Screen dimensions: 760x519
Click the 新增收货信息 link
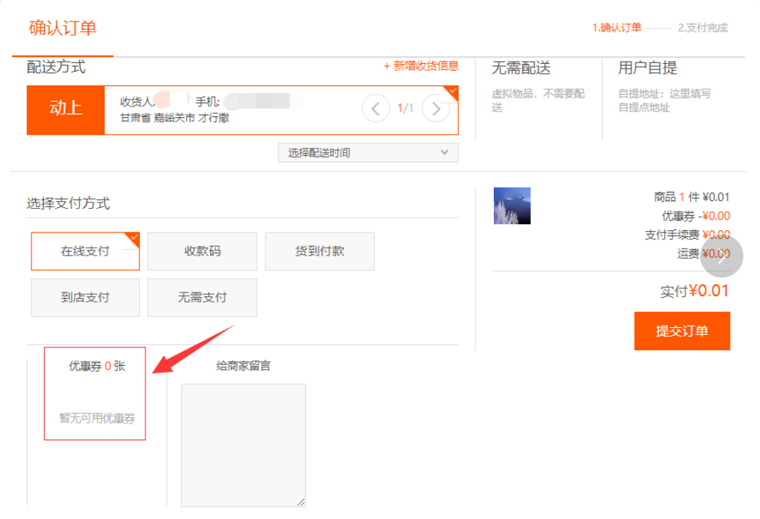tap(421, 66)
